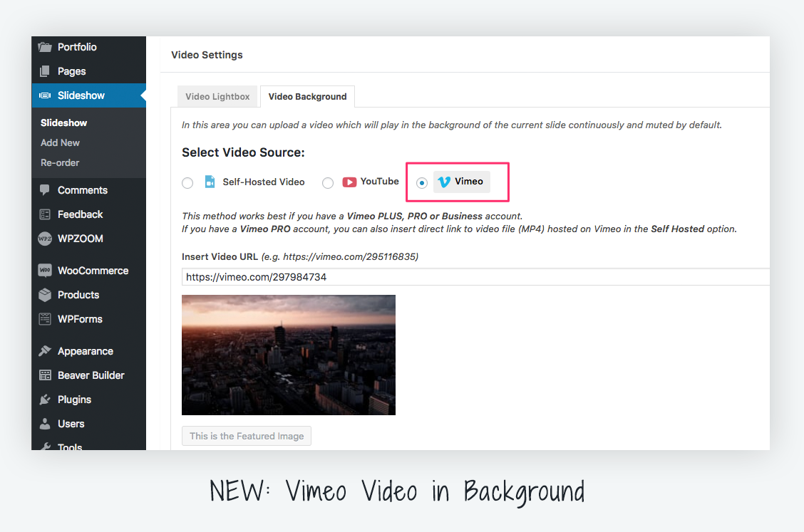Go to the Slideshow submenu link
Viewport: 804px width, 532px height.
tap(64, 123)
